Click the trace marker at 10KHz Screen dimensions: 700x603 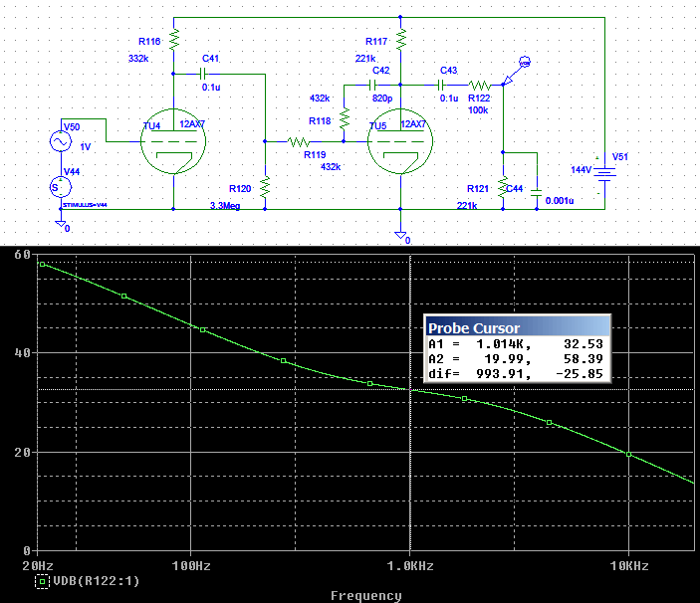[629, 455]
